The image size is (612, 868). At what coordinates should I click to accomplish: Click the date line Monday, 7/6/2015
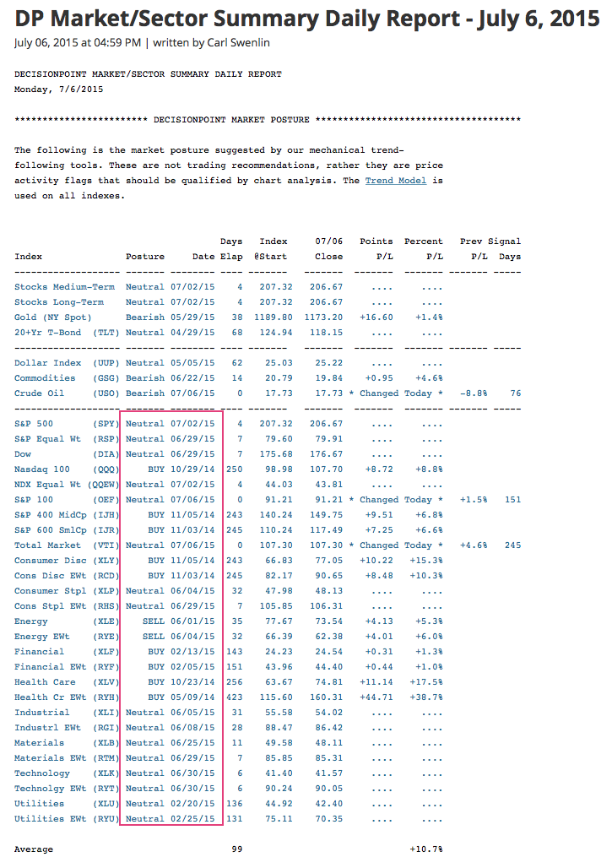pos(58,90)
